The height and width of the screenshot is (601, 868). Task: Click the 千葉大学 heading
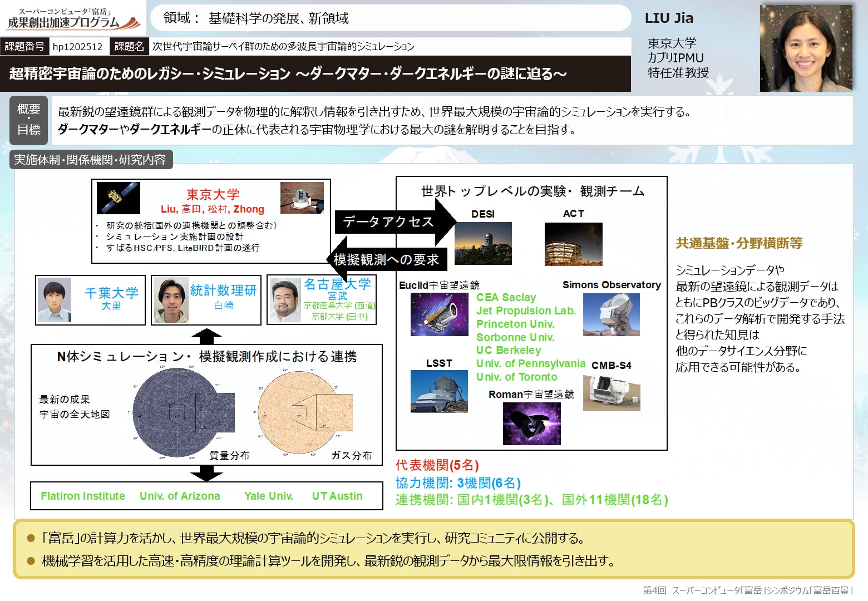(x=111, y=293)
